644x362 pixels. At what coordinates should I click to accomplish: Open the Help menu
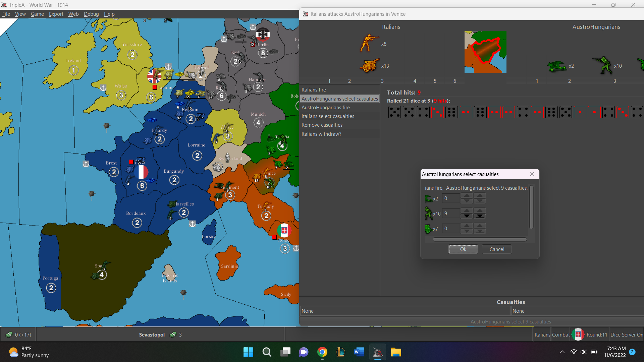coord(109,14)
